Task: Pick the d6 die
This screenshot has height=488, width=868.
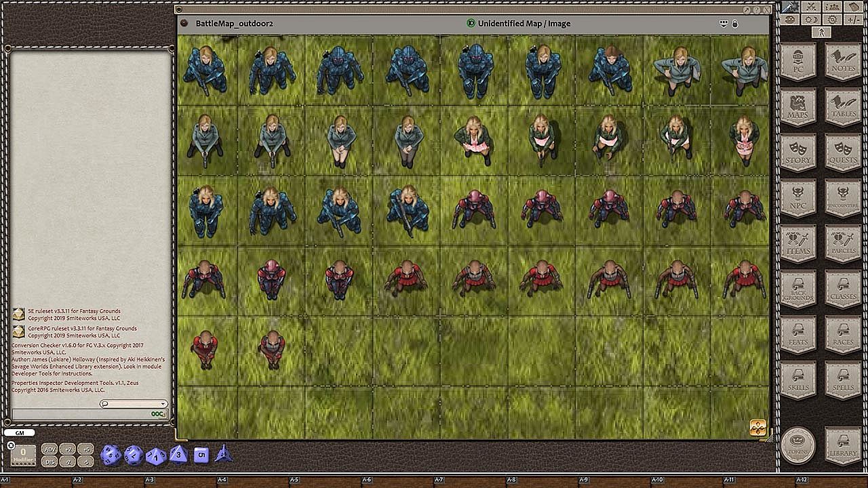Action: [201, 455]
